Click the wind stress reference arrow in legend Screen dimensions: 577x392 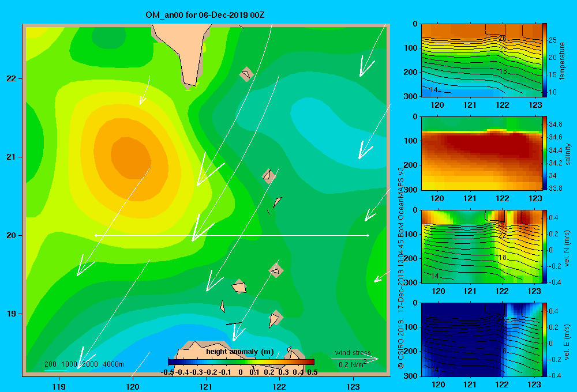pyautogui.click(x=355, y=359)
